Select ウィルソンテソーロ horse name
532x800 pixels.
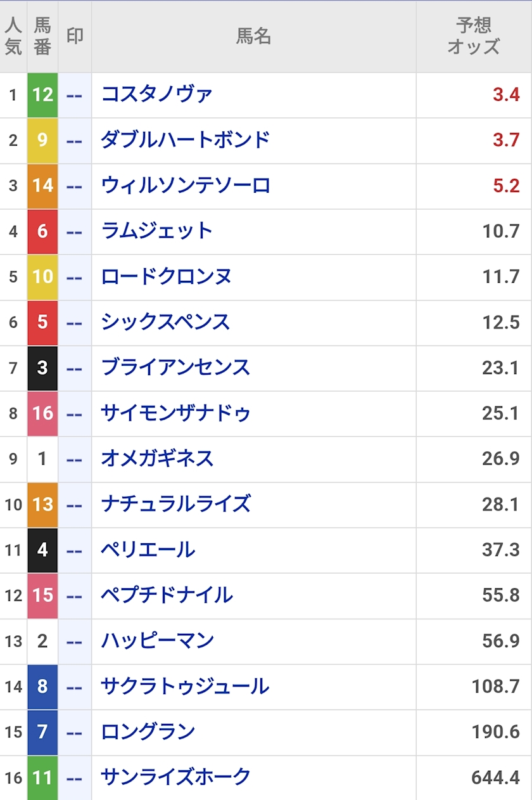(x=186, y=186)
